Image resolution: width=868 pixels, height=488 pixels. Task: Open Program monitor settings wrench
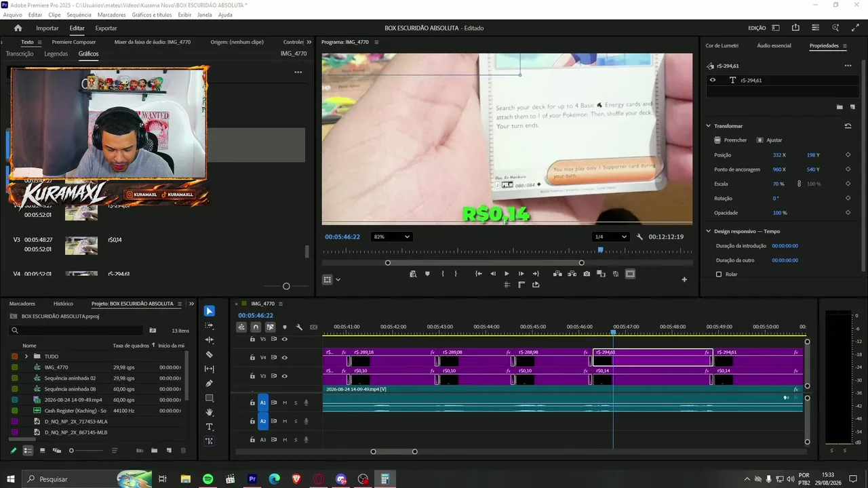coord(639,237)
